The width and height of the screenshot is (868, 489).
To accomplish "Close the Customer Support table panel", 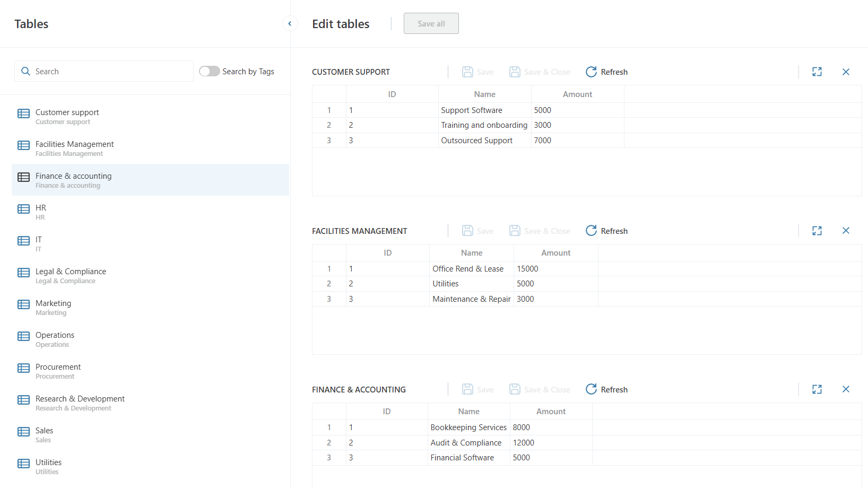I will tap(846, 72).
